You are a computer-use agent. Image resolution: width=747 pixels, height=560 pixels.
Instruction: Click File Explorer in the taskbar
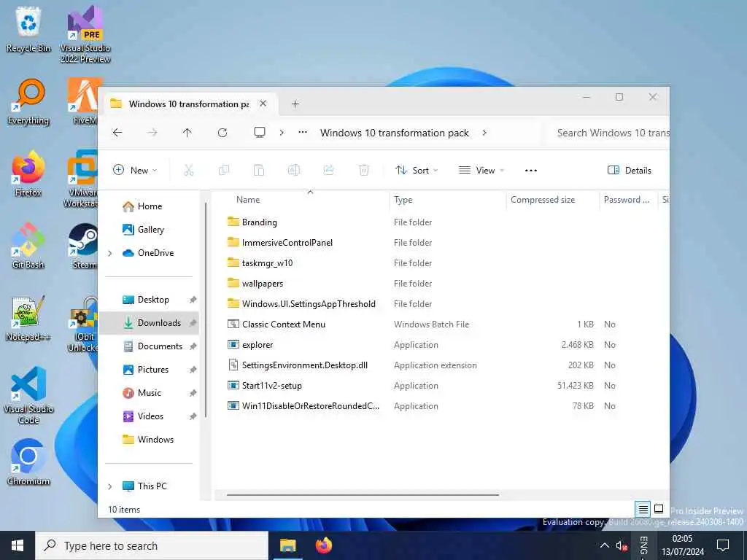[287, 545]
